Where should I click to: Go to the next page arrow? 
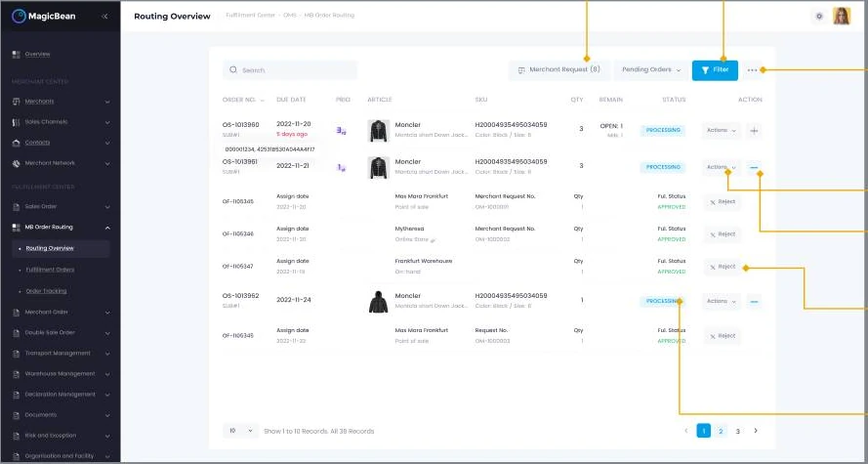click(756, 431)
